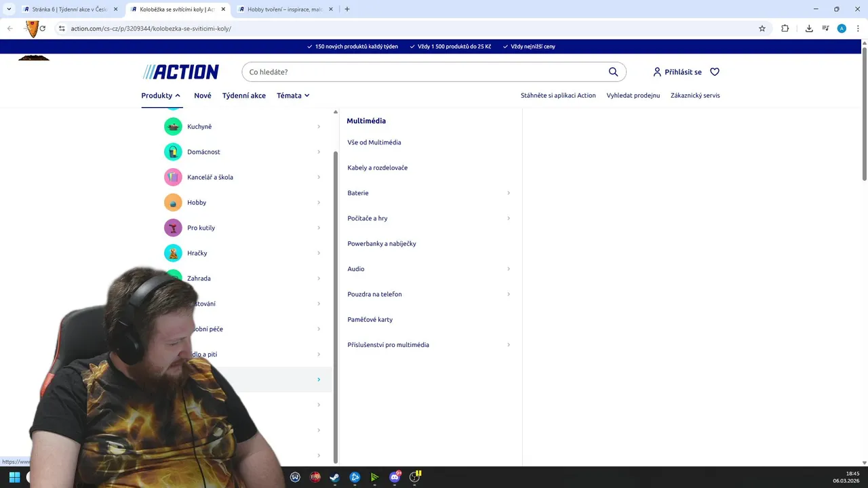Viewport: 868px width, 488px height.
Task: Open the Chrome profile avatar
Action: (842, 28)
